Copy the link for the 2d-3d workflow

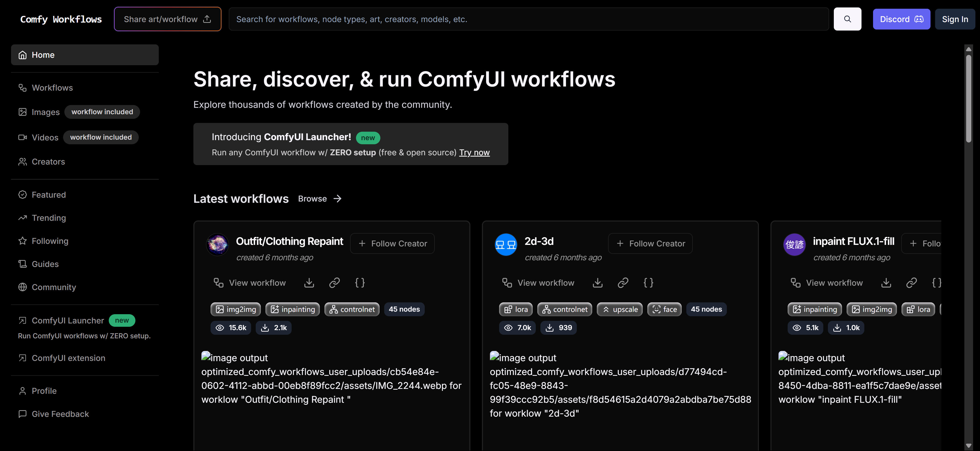pos(623,282)
